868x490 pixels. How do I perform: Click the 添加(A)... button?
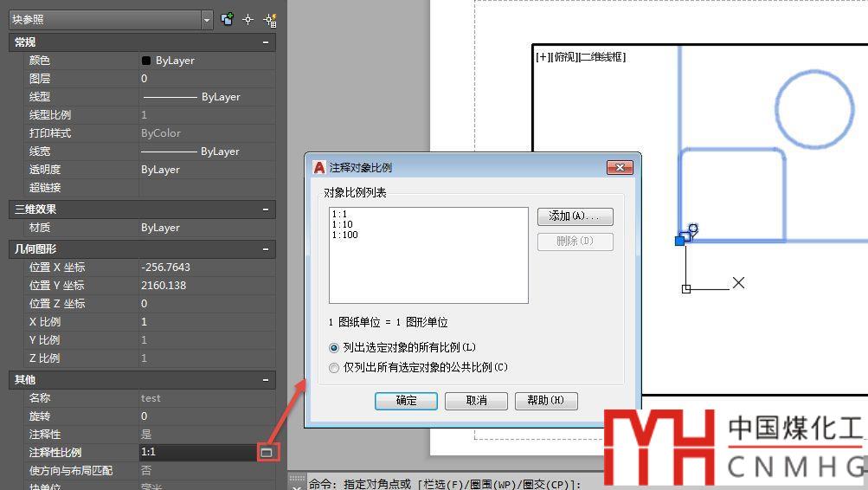(575, 216)
